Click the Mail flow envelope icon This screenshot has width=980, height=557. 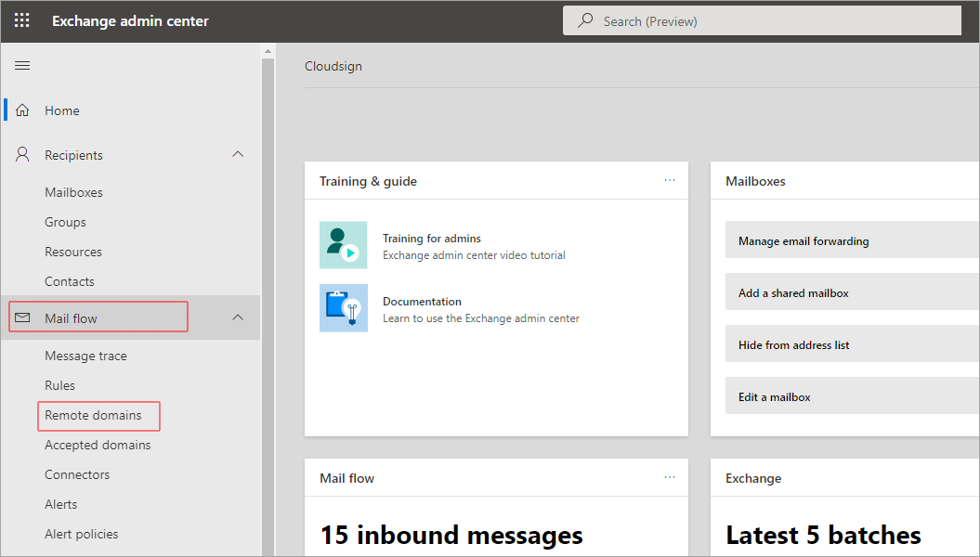tap(23, 318)
